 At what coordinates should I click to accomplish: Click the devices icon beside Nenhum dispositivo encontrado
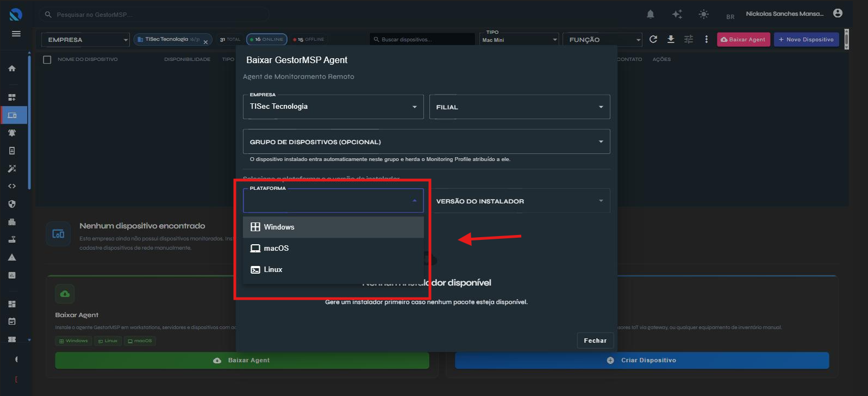pos(58,234)
